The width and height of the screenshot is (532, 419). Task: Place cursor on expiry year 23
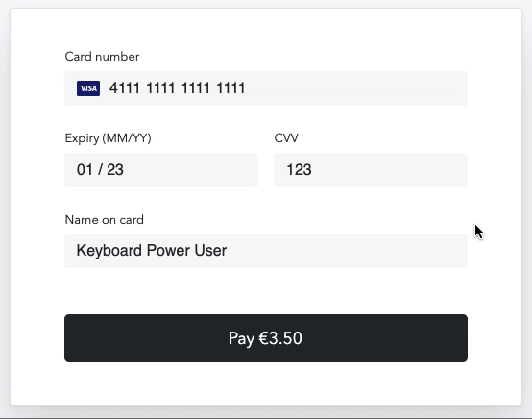click(115, 170)
